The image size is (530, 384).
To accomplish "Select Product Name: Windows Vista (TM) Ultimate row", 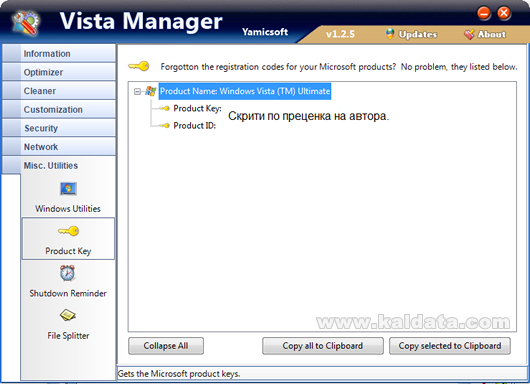I will (245, 91).
